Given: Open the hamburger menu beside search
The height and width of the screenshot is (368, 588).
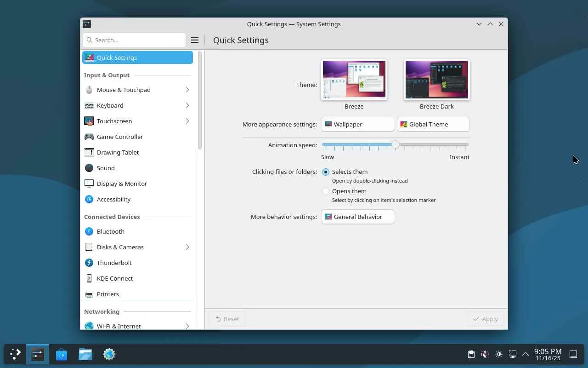Looking at the screenshot, I should [195, 40].
